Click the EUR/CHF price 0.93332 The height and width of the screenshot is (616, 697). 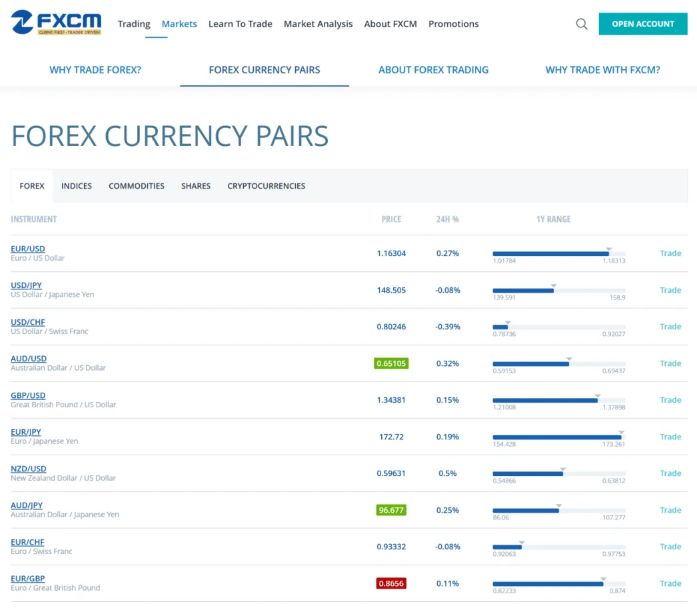point(391,547)
